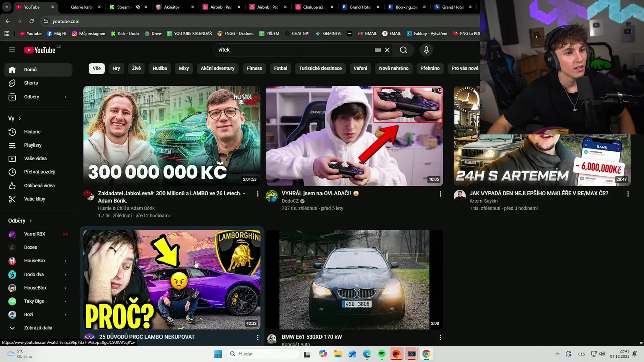Screen dimensions: 644x362
Task: Open Vaše klipy in the sidebar
Action: 38,199
